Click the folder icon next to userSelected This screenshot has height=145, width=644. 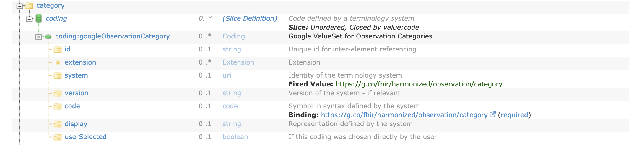[x=58, y=137]
